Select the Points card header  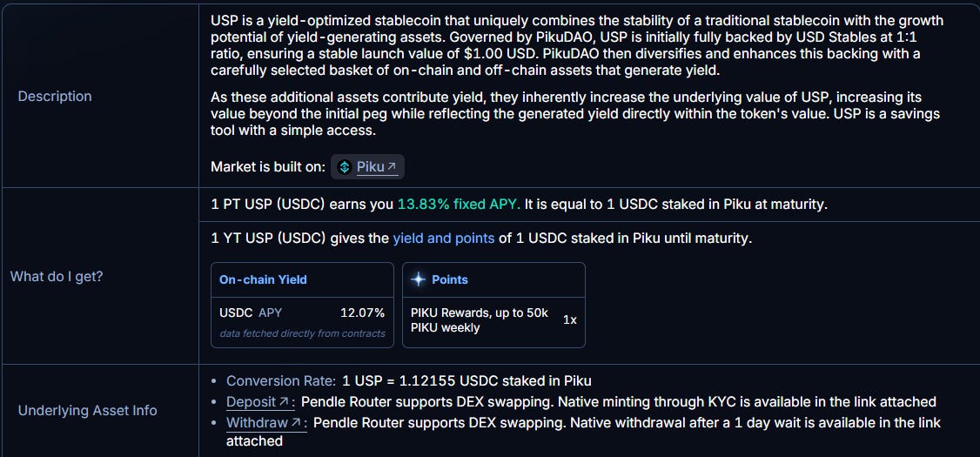493,279
